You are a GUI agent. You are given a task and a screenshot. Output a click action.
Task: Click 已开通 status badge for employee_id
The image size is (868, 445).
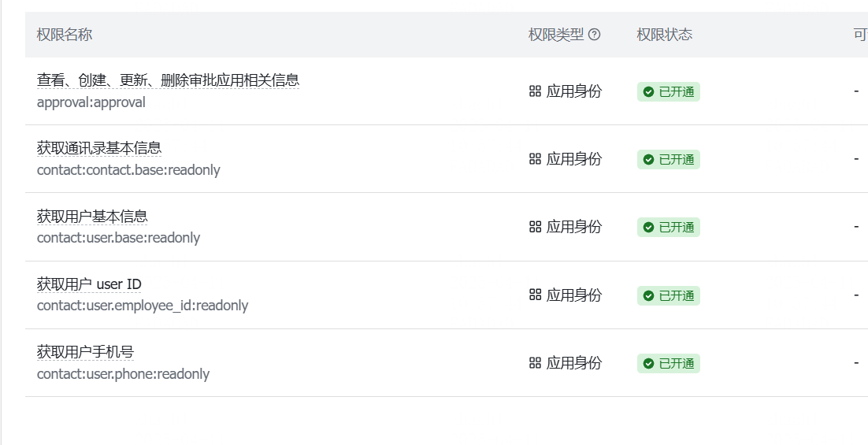tap(668, 295)
